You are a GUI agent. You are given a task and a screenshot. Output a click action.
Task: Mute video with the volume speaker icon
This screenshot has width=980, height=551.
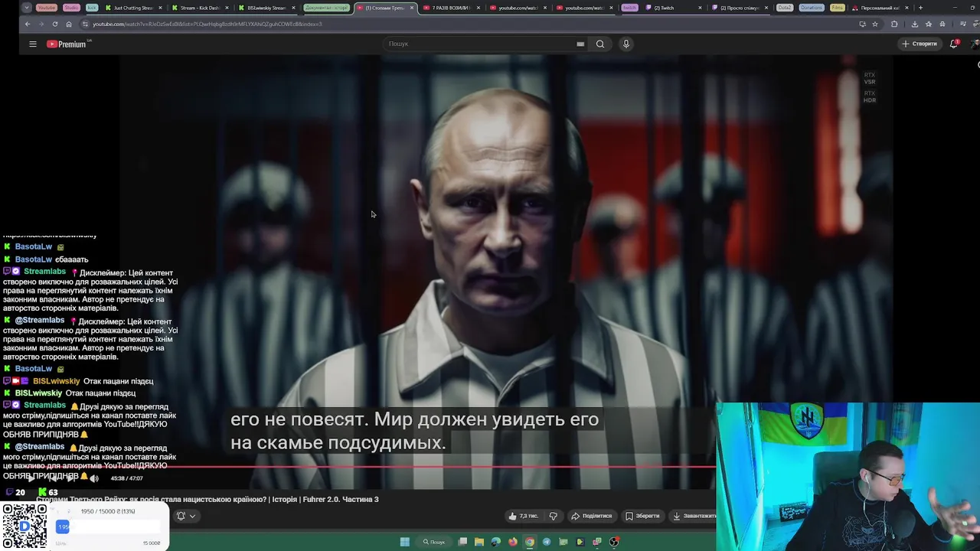click(94, 478)
